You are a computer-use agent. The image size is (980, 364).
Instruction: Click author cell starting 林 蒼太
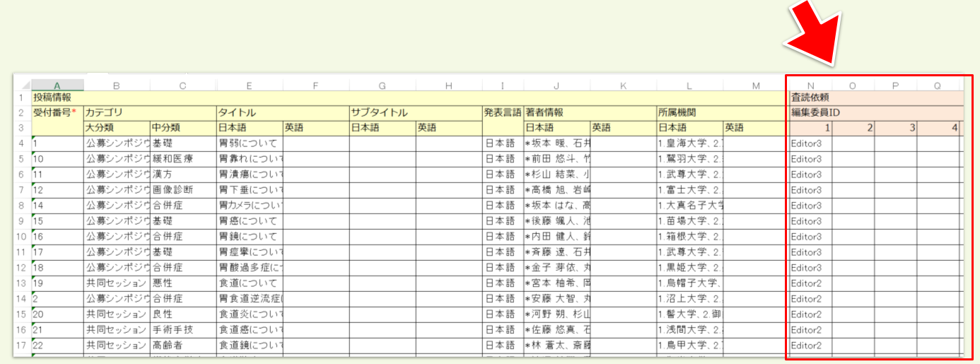point(556,346)
